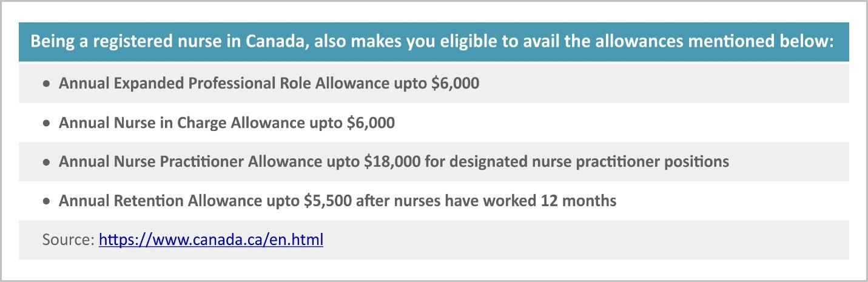Click the bullet before Nurse in Charge Allowance
This screenshot has width=868, height=282.
[47, 123]
